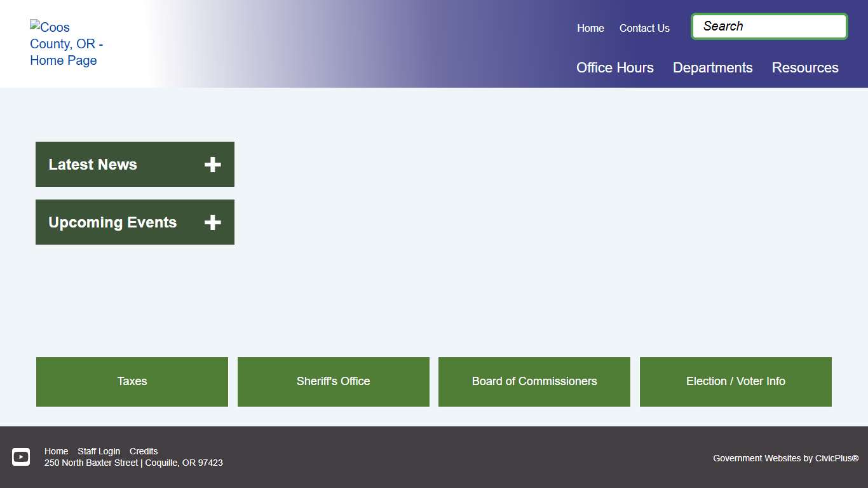Open the Staff Login link

point(98,451)
